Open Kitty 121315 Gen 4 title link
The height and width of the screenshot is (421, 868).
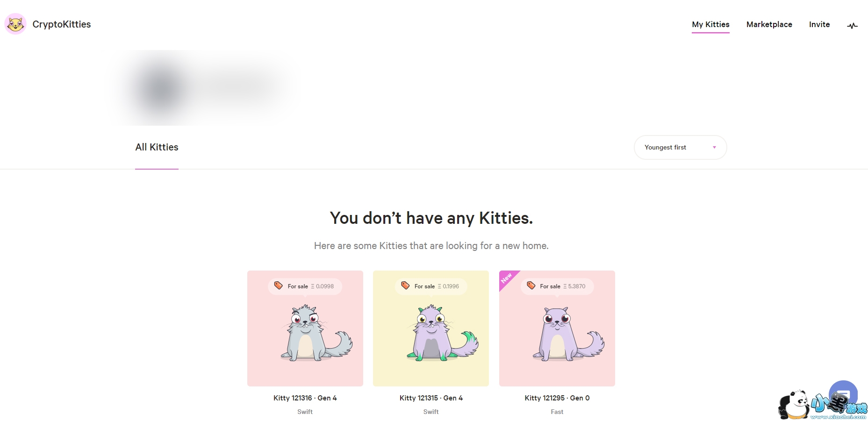tap(431, 398)
